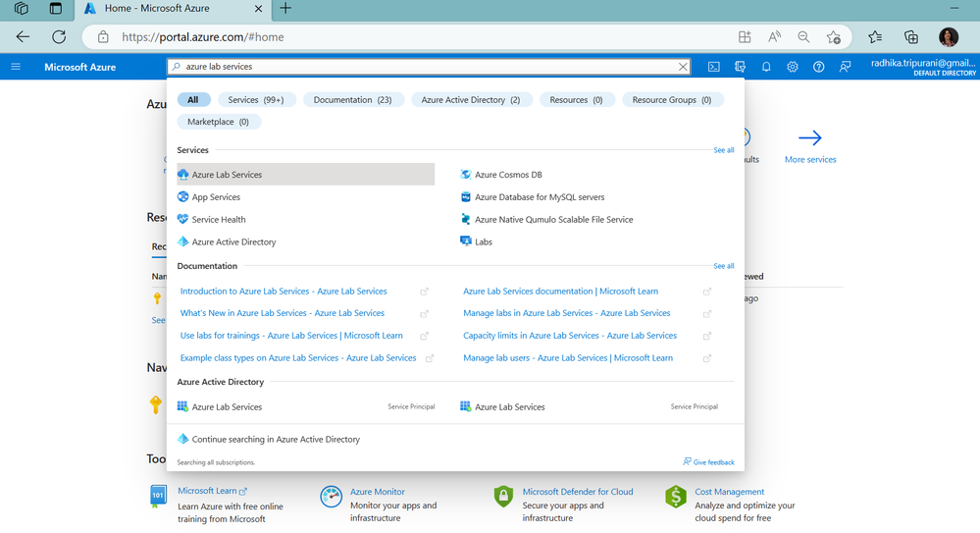
Task: Open Microsoft Defender for Cloud link
Action: [578, 492]
